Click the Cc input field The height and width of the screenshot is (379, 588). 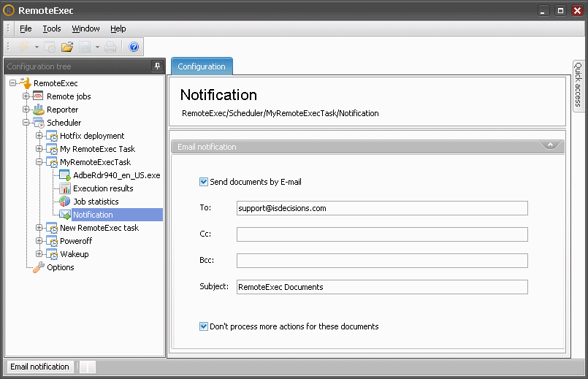(382, 234)
